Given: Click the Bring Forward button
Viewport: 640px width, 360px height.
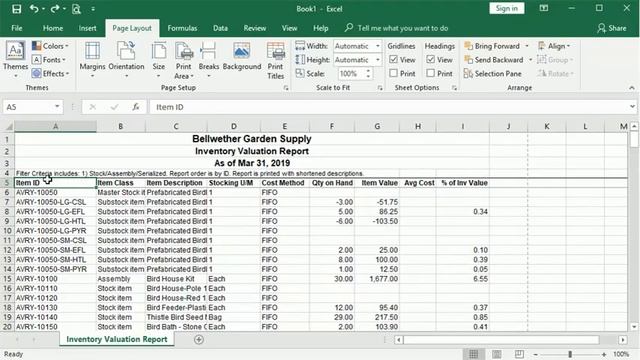Looking at the screenshot, I should point(492,46).
